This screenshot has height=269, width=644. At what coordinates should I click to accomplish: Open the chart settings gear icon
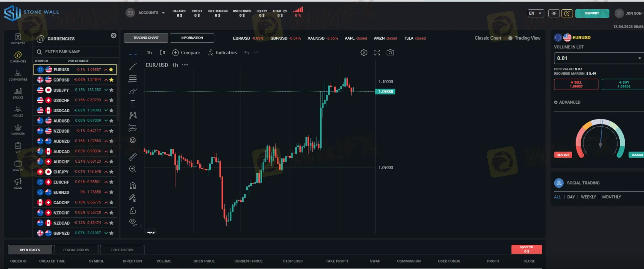364,52
